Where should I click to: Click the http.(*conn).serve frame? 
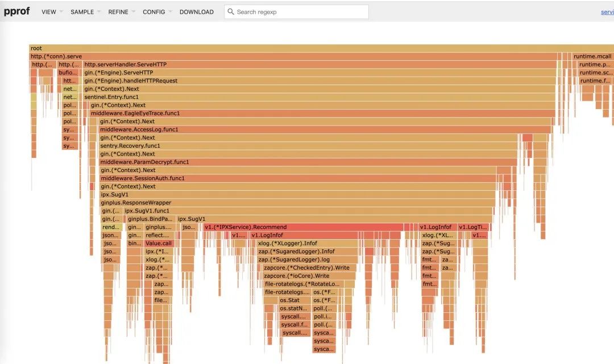284,57
